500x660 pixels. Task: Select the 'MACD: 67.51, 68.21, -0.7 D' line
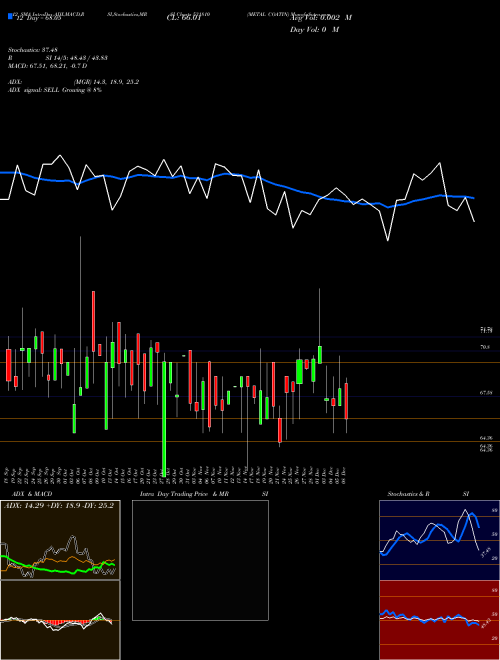[x=48, y=66]
